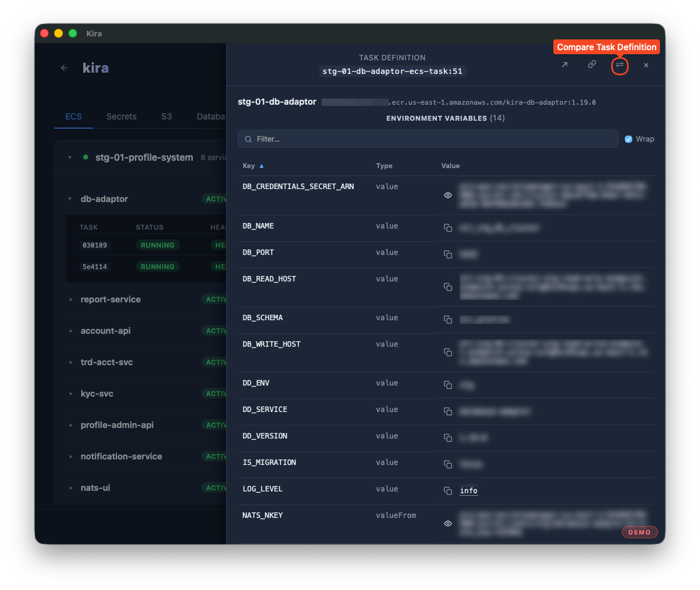The width and height of the screenshot is (700, 590).
Task: Switch to the Secrets tab
Action: (x=121, y=117)
